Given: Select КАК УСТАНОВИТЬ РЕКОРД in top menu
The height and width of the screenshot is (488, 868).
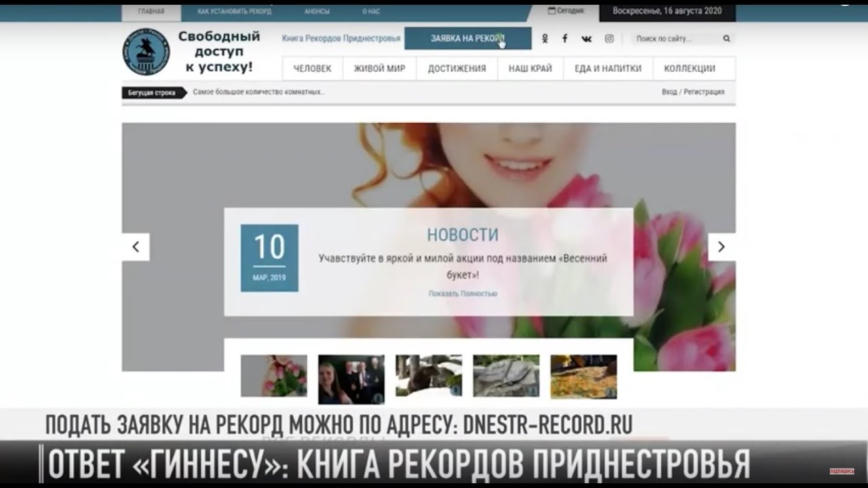Looking at the screenshot, I should click(x=235, y=12).
